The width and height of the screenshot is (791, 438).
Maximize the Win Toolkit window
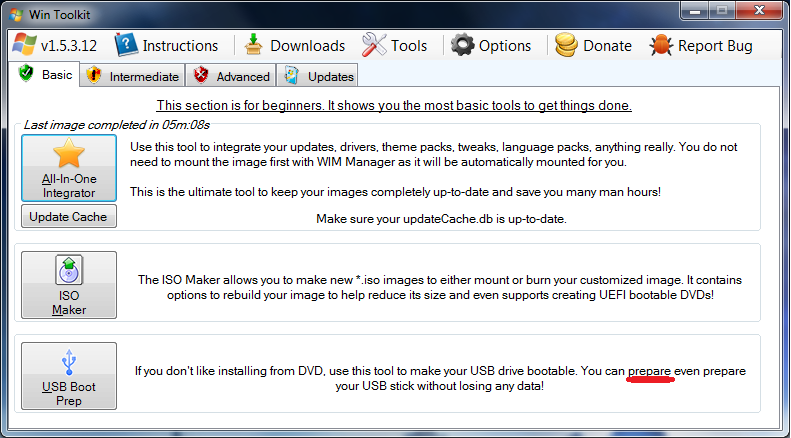tap(722, 10)
